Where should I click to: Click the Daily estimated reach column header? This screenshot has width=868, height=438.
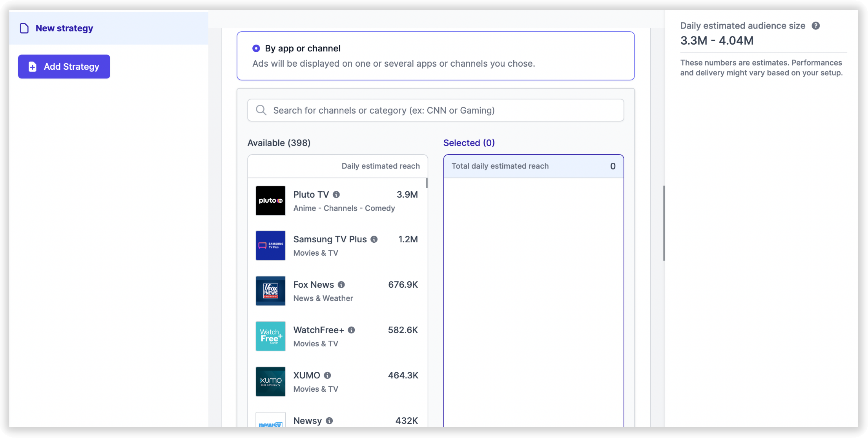click(381, 166)
